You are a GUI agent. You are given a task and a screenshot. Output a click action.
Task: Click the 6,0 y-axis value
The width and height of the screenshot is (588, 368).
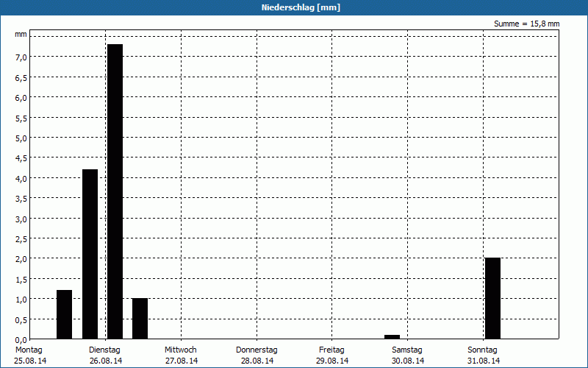pyautogui.click(x=21, y=98)
